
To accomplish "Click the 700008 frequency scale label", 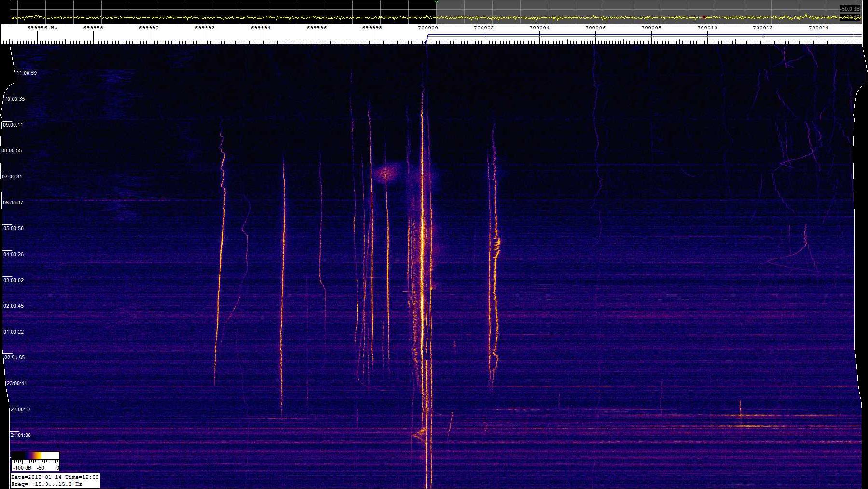I will [651, 28].
